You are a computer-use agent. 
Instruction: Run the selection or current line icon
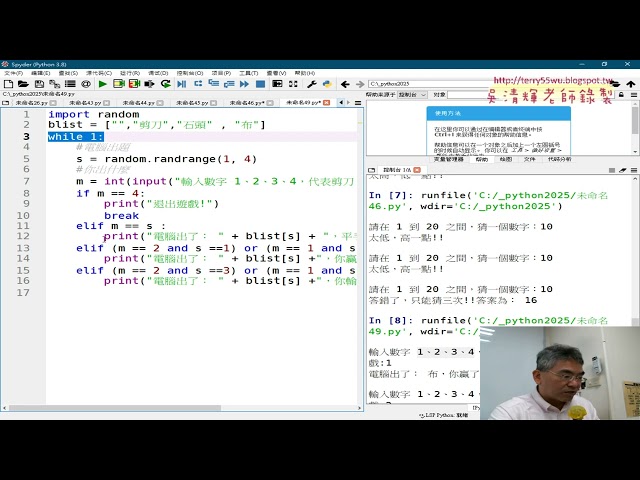click(x=149, y=84)
